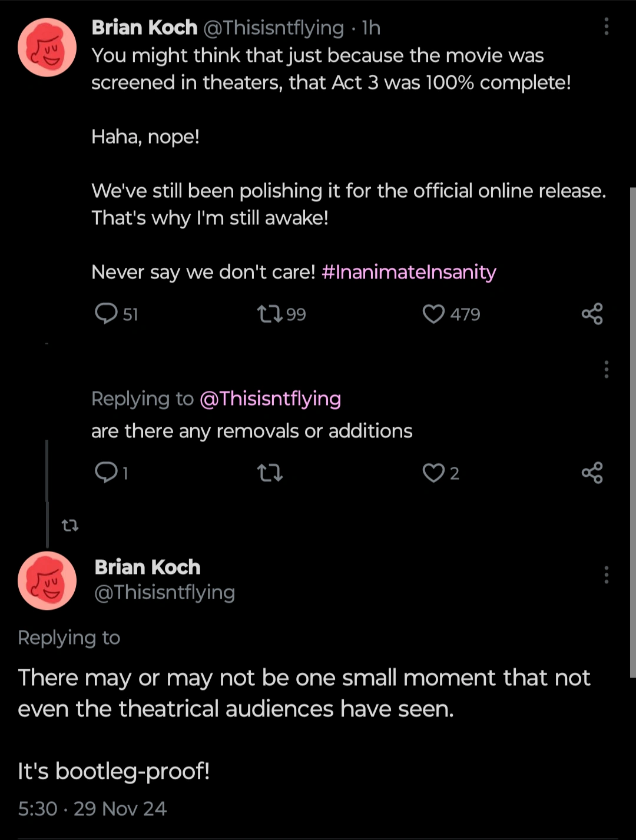Open more options on the middle reply
636x840 pixels.
coord(606,369)
